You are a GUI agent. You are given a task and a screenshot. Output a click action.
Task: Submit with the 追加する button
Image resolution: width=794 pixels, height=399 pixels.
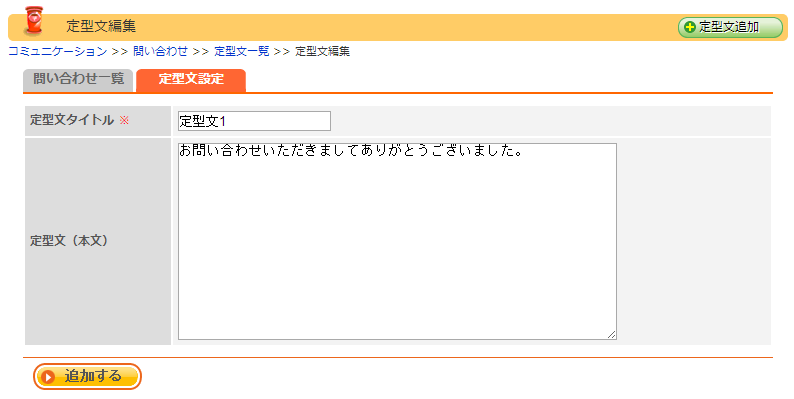tap(87, 377)
